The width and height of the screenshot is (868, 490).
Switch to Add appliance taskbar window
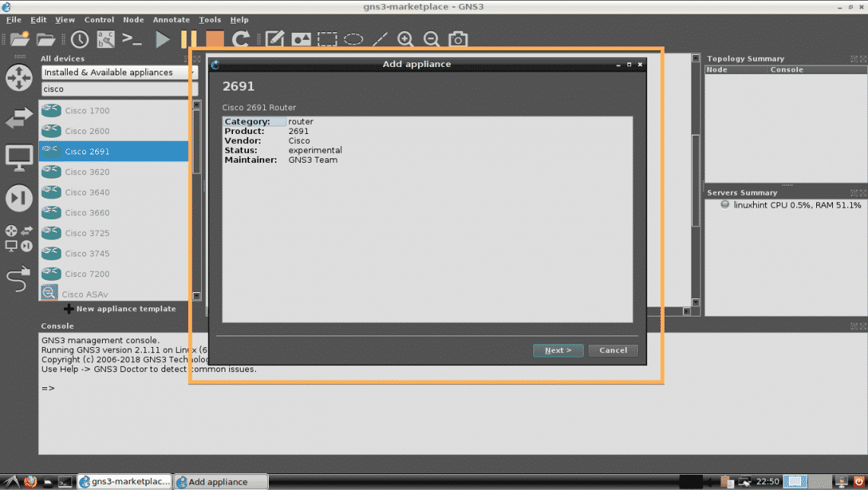pos(221,482)
